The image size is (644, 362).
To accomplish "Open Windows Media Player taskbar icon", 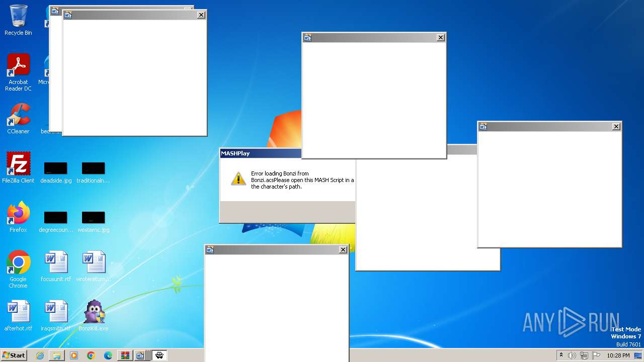I will 74,355.
